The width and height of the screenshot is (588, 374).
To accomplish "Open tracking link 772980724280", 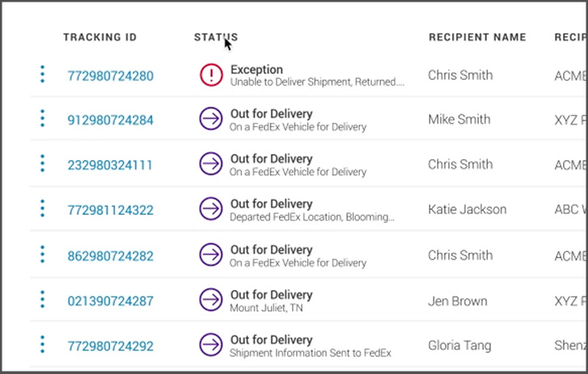I will tap(110, 76).
